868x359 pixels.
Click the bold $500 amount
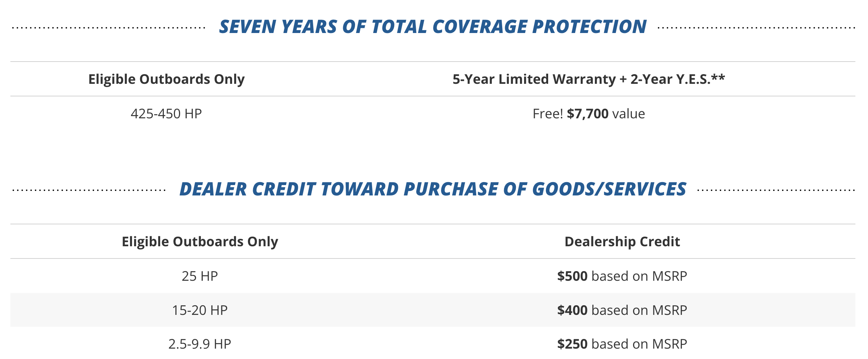572,276
